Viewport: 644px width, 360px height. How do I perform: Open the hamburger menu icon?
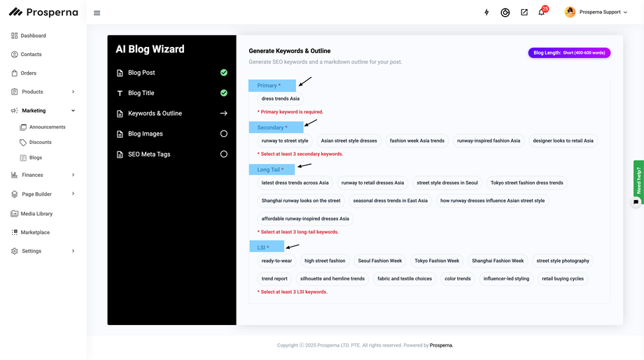click(x=97, y=13)
